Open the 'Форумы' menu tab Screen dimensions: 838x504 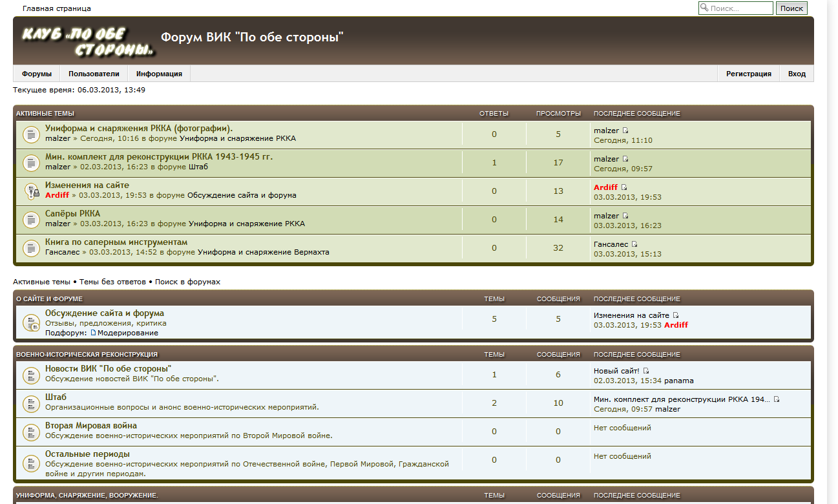click(x=37, y=74)
